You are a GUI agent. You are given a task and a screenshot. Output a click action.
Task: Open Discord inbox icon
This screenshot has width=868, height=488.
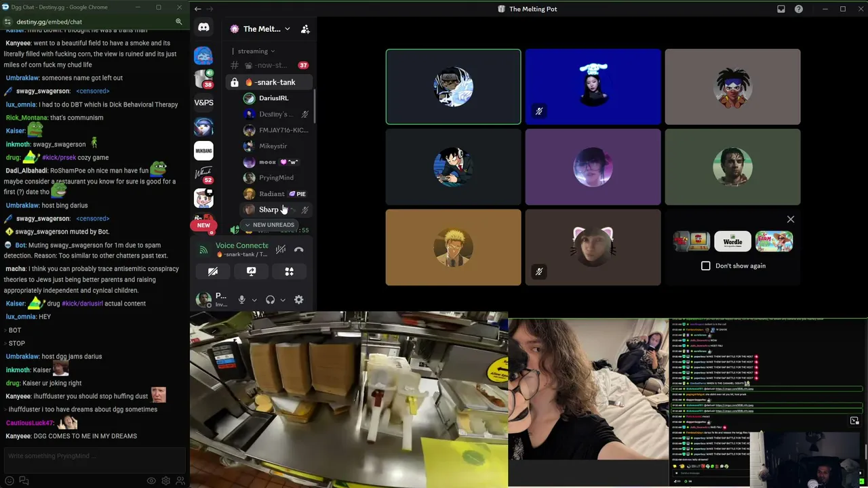[781, 9]
